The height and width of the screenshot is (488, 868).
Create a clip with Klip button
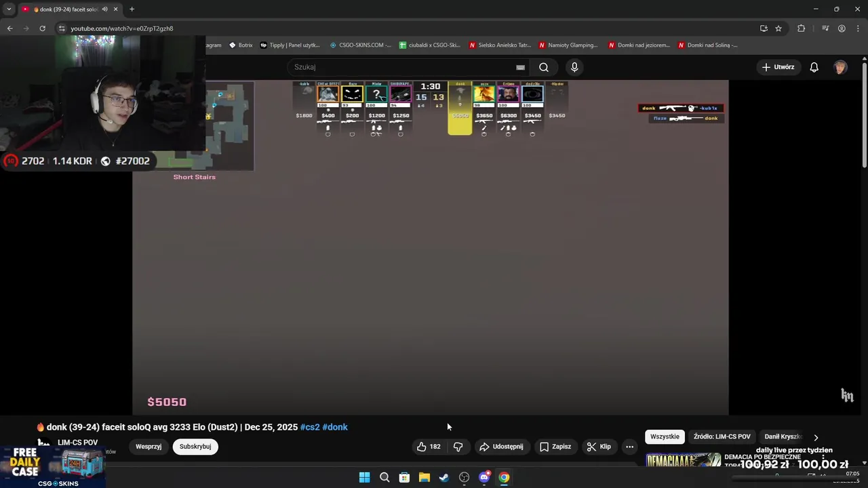pyautogui.click(x=599, y=447)
